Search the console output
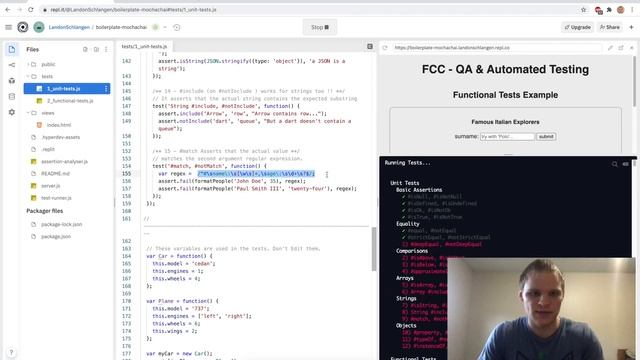The width and height of the screenshot is (640, 360). tap(614, 164)
